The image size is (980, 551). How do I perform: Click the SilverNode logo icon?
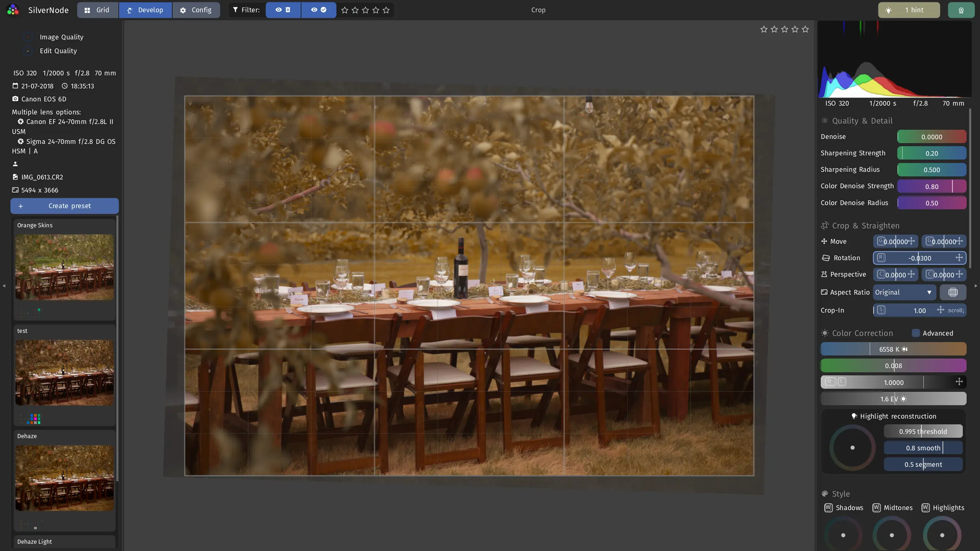point(13,10)
